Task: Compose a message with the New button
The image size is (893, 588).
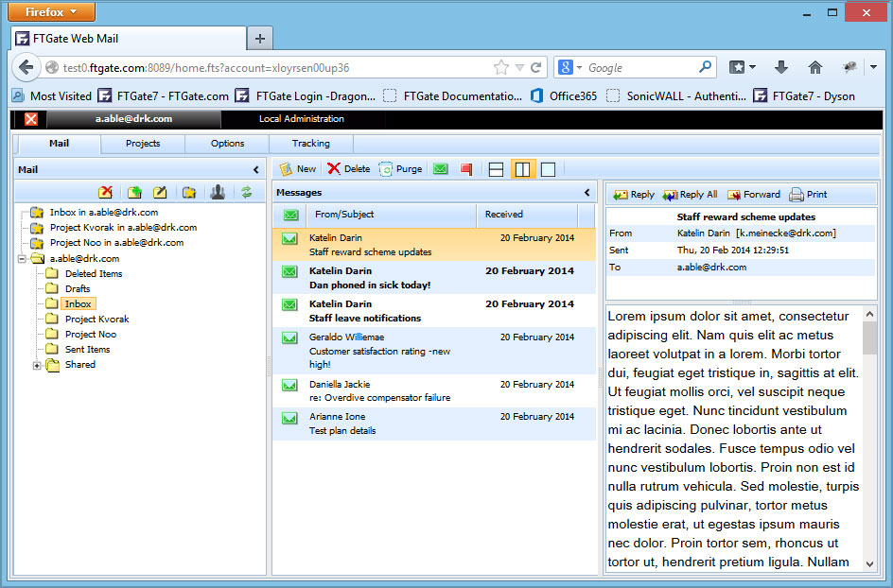Action: tap(298, 169)
